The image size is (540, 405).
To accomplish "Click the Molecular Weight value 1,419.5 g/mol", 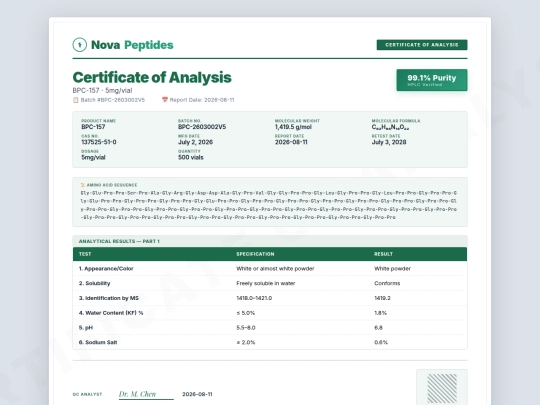I will click(293, 127).
